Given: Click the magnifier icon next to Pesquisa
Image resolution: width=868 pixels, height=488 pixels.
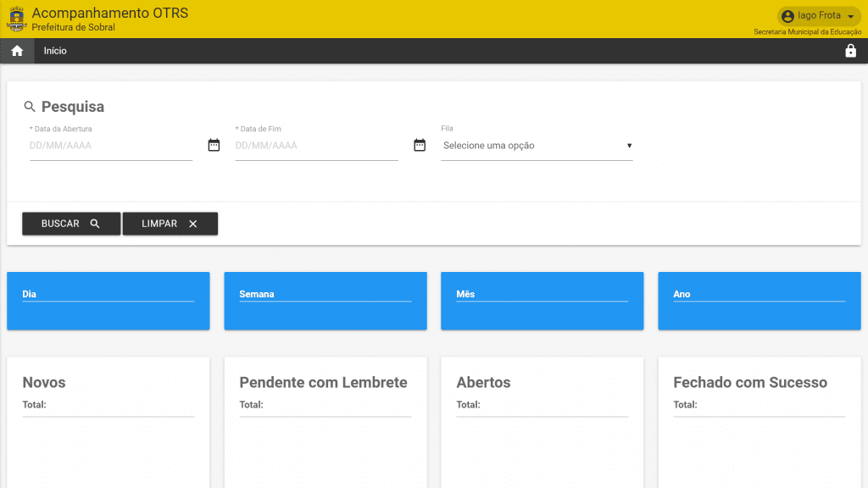Looking at the screenshot, I should click(30, 107).
